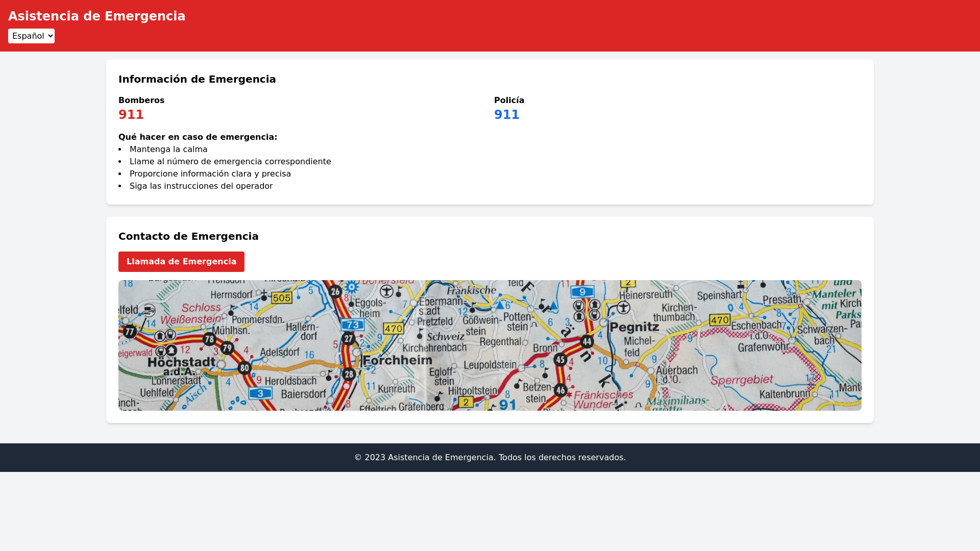Click exit marker 77 at map's left edge

130,332
